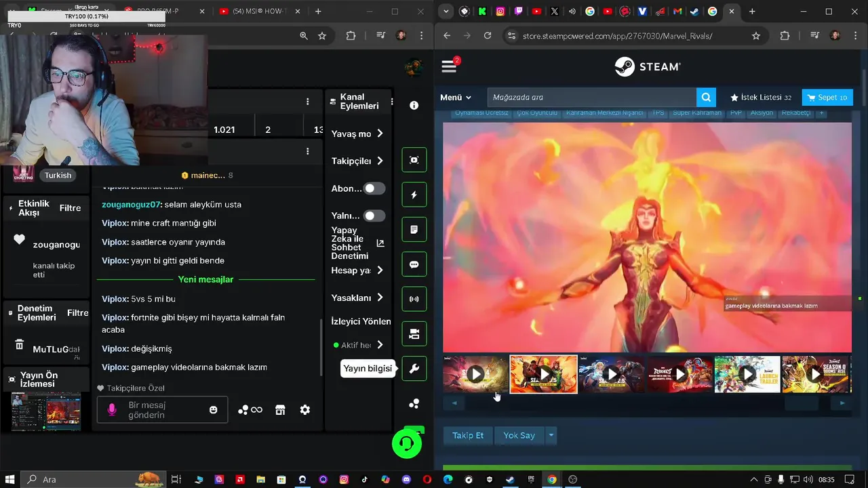Open the Steam Menü dropdown
The image size is (868, 488).
point(455,97)
